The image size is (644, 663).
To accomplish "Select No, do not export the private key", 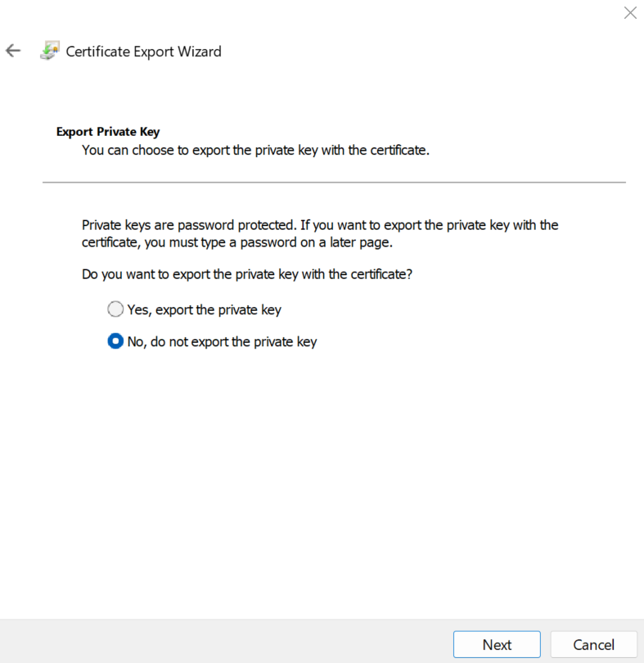I will click(212, 341).
